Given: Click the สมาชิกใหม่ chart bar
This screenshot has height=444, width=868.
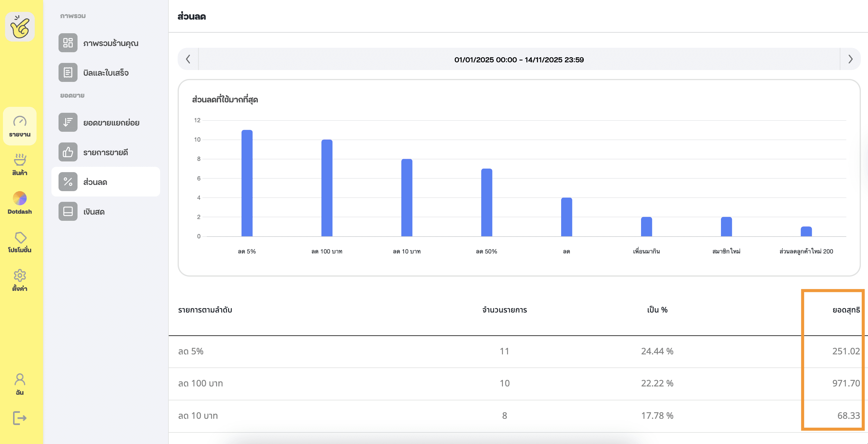Looking at the screenshot, I should 726,226.
